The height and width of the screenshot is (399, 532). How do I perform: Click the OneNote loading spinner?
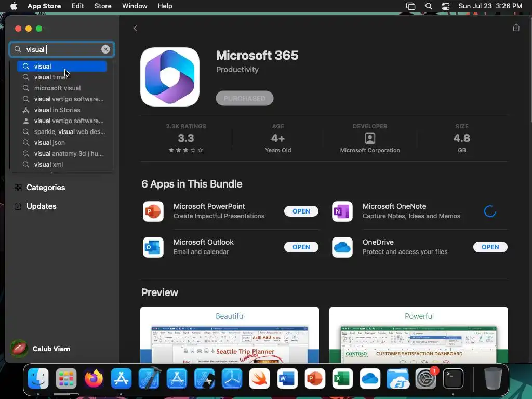[490, 211]
